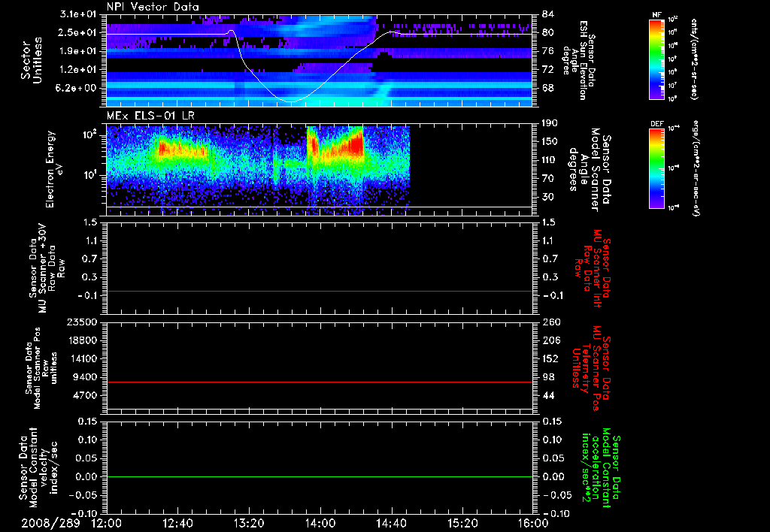Click the 'Sector Unitless' axis title

32,60
